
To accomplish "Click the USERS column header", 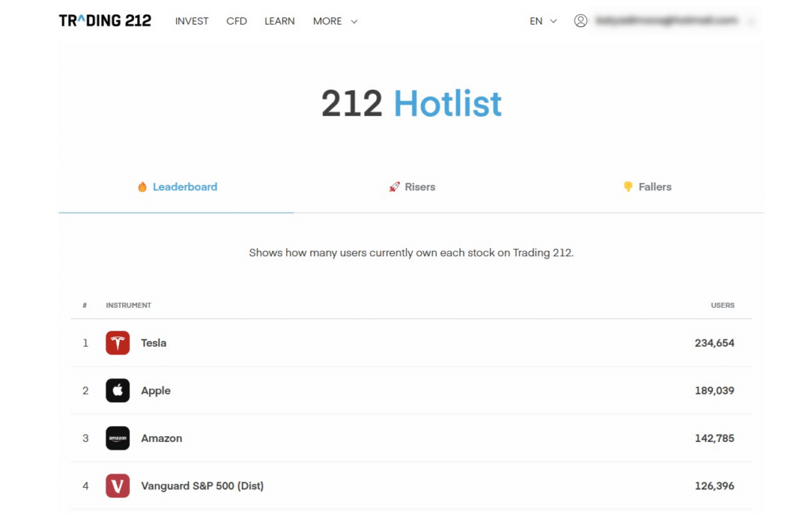I will coord(722,305).
